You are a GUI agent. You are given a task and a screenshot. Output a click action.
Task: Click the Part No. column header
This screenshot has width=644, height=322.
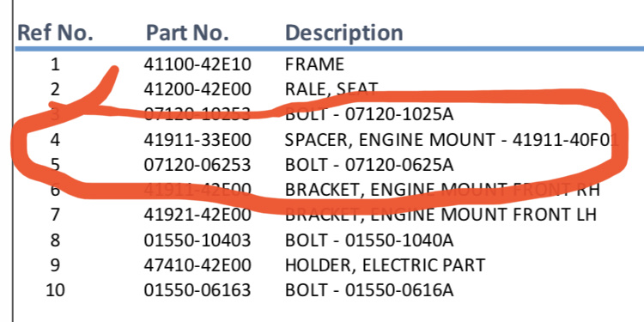[x=187, y=33]
